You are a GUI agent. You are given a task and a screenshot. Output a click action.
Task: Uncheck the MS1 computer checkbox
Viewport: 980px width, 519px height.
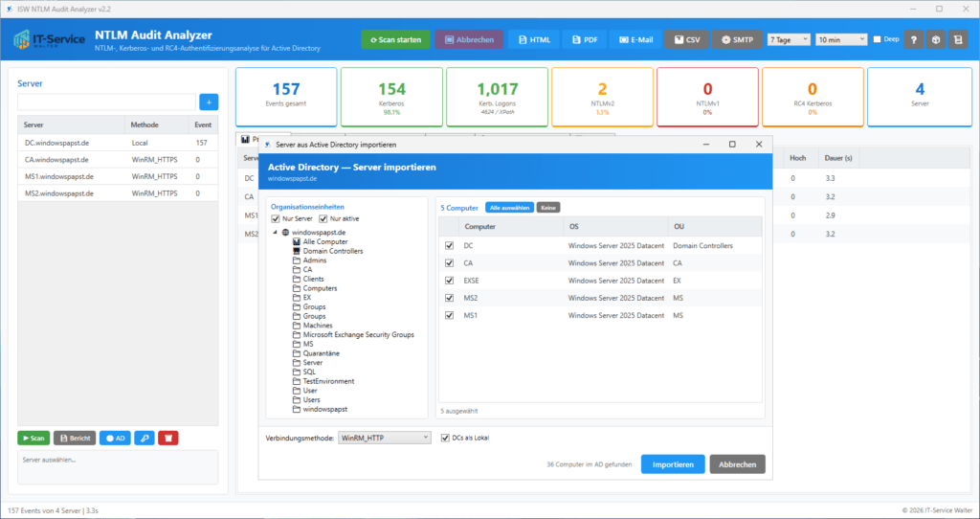click(x=449, y=316)
